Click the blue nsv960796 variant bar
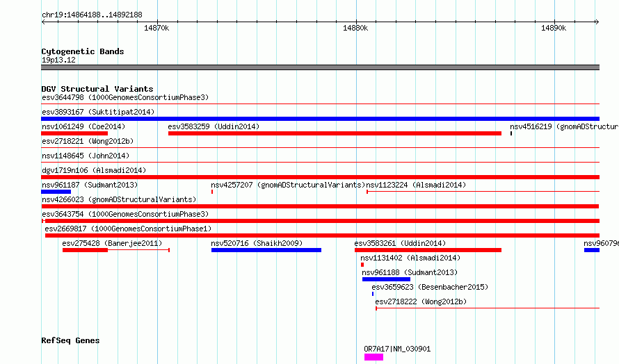This screenshot has width=619, height=364. [592, 250]
